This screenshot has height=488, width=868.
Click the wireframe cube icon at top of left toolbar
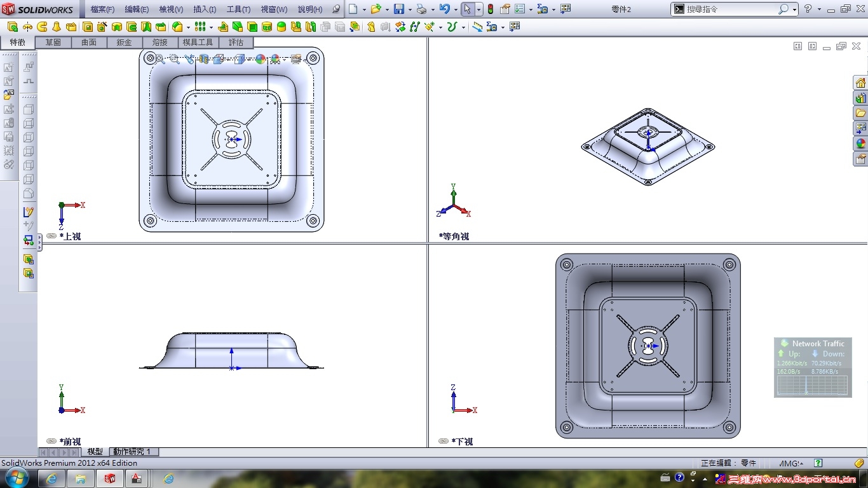(x=29, y=109)
